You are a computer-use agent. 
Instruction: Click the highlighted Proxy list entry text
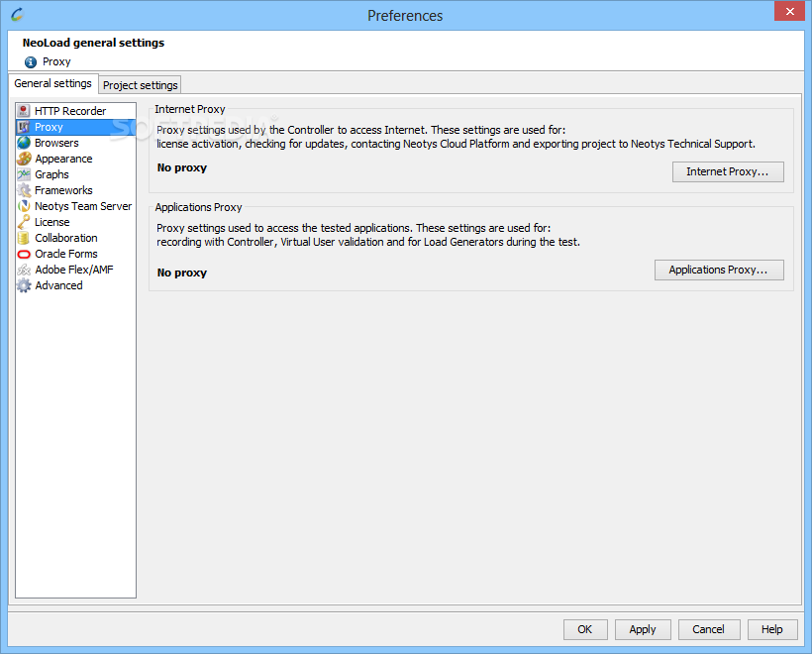click(49, 127)
